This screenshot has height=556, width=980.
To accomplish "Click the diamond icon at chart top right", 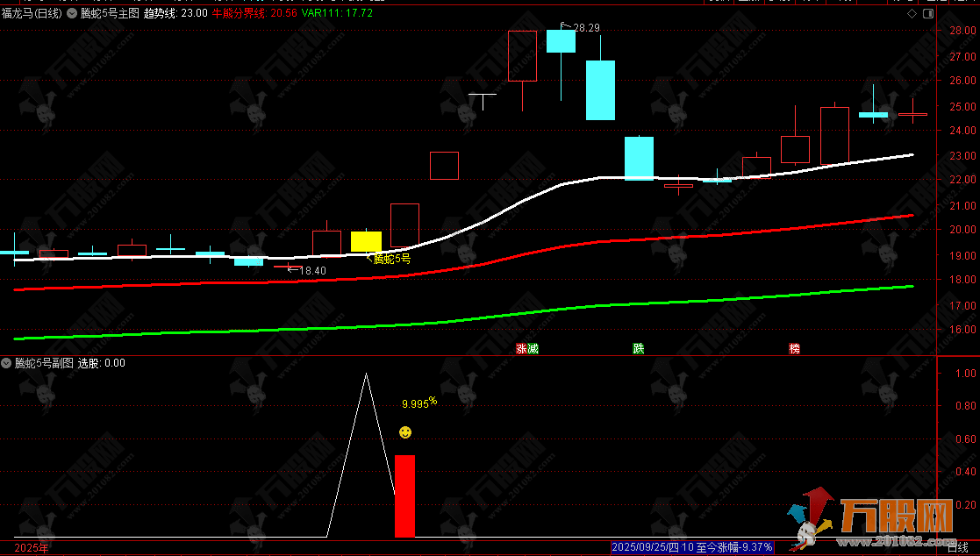I will tap(912, 13).
